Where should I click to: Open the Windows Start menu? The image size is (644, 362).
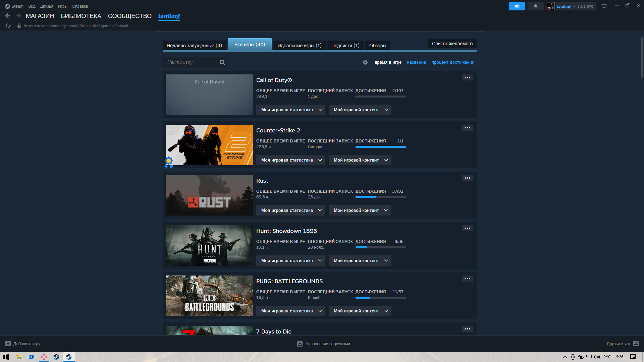point(6,357)
